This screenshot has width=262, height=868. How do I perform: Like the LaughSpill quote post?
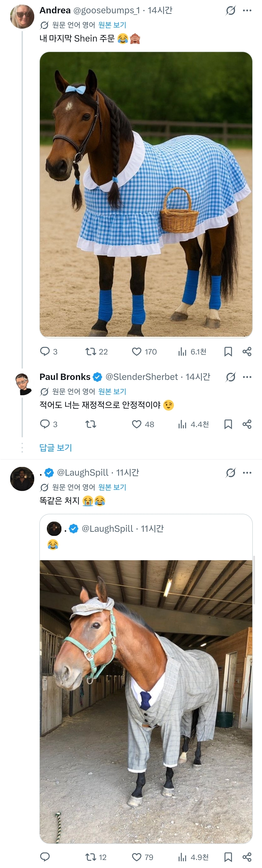click(x=136, y=857)
